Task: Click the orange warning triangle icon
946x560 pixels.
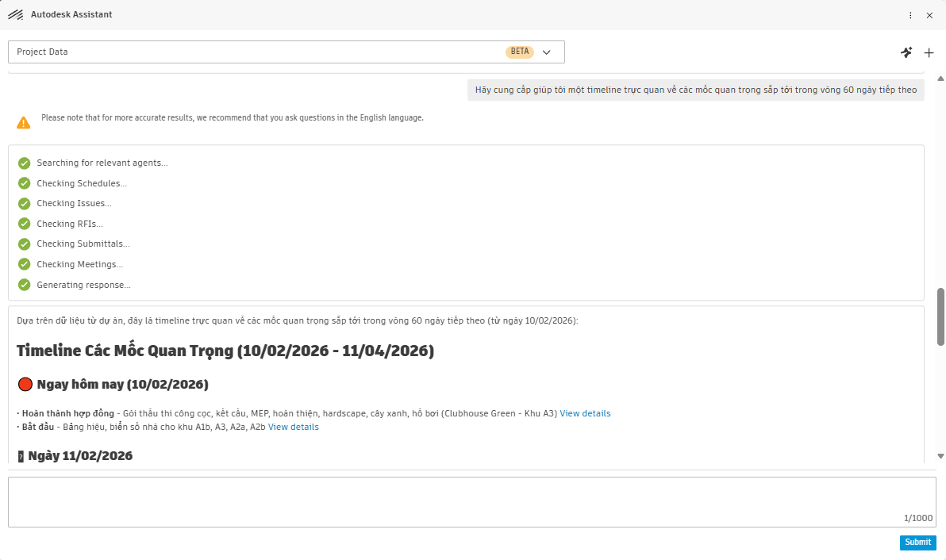Action: pyautogui.click(x=24, y=123)
